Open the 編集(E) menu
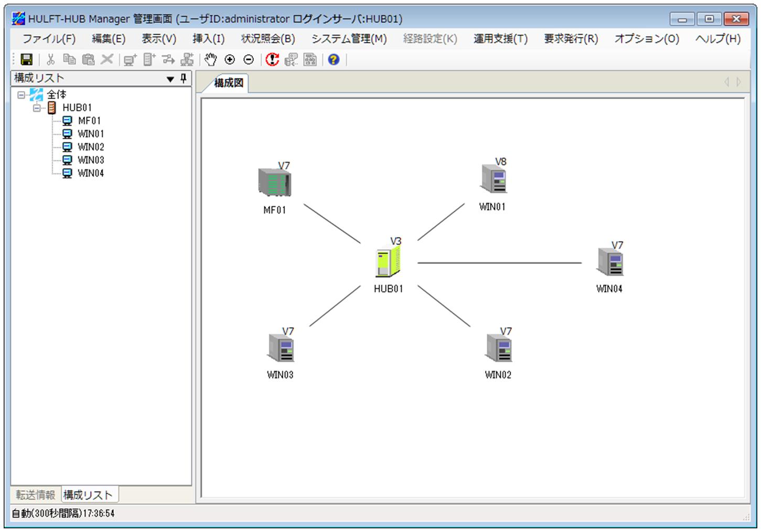The image size is (761, 532). tap(109, 39)
